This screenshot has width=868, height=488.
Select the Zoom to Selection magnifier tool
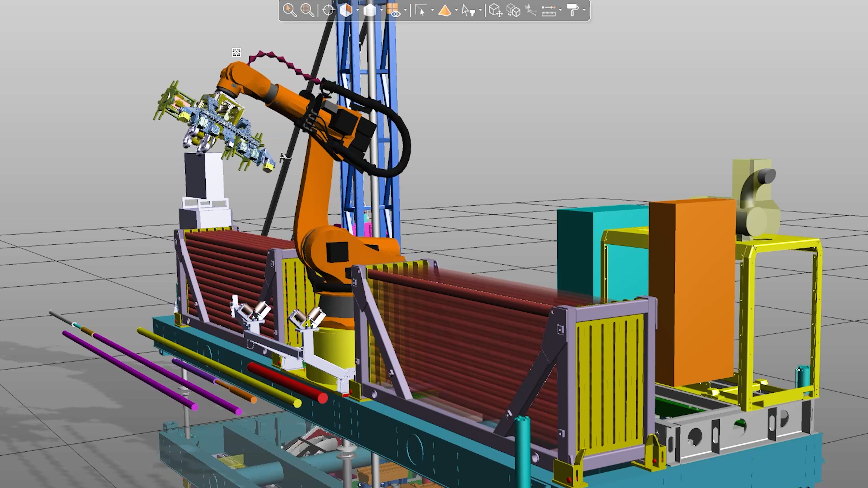(289, 10)
